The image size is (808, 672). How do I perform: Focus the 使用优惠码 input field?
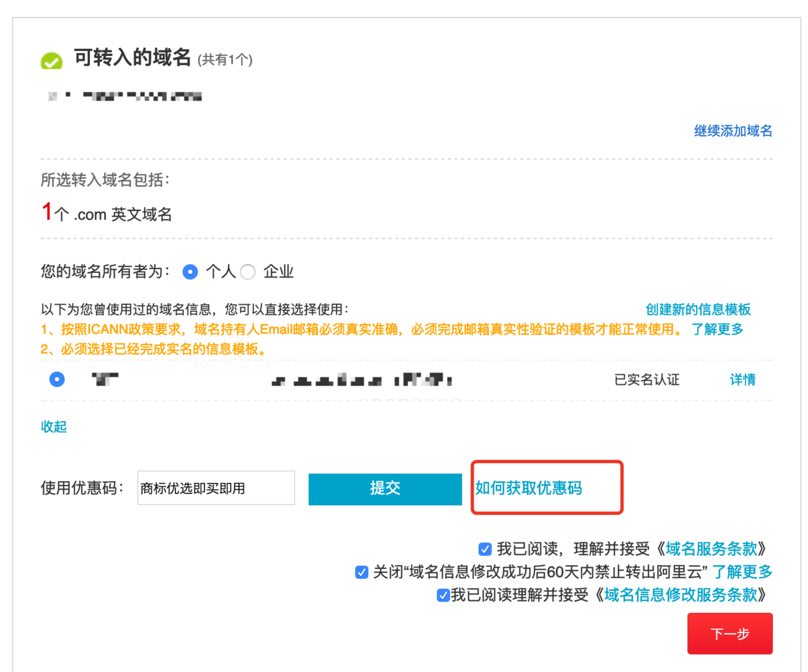[216, 488]
